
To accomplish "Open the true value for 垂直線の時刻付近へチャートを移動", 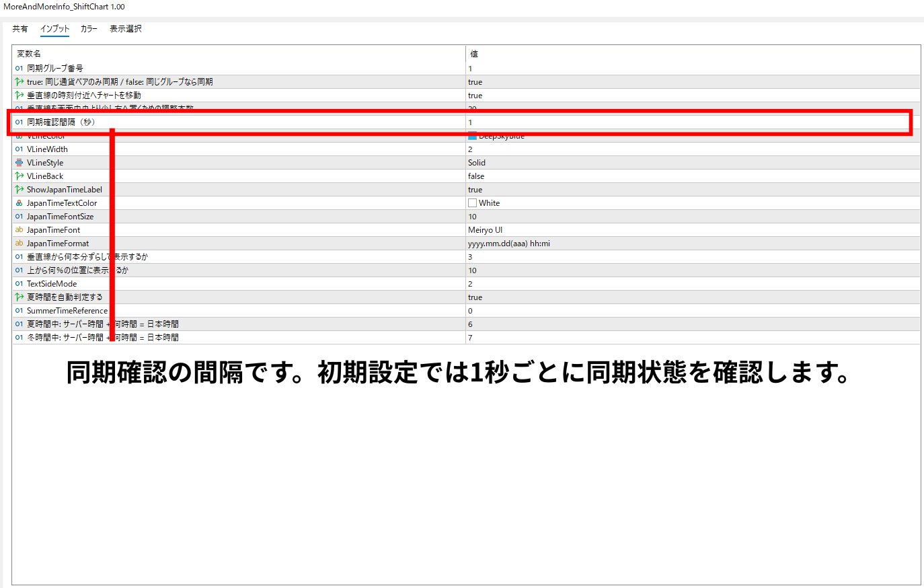I will tap(693, 96).
